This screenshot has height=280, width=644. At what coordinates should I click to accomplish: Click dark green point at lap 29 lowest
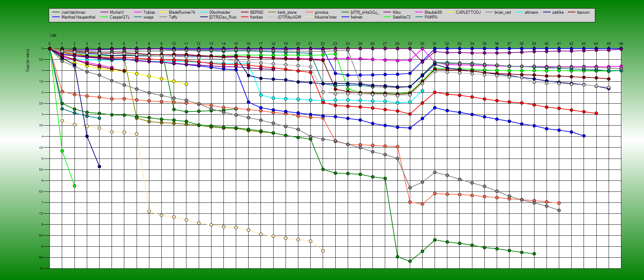click(x=410, y=261)
